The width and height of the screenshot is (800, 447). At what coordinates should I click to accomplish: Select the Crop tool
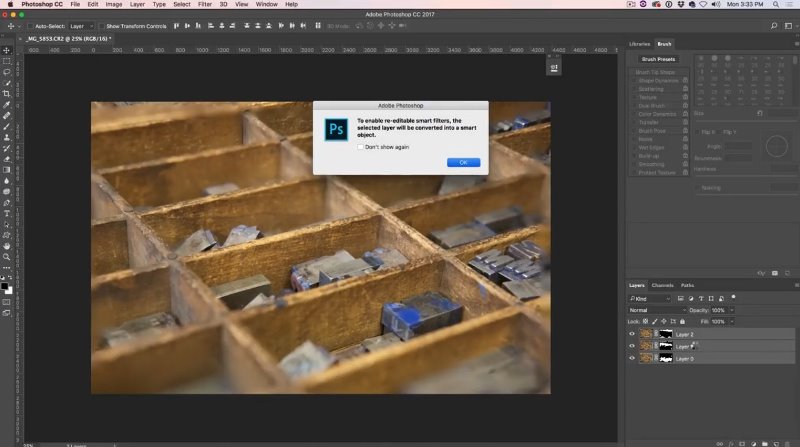coord(7,94)
